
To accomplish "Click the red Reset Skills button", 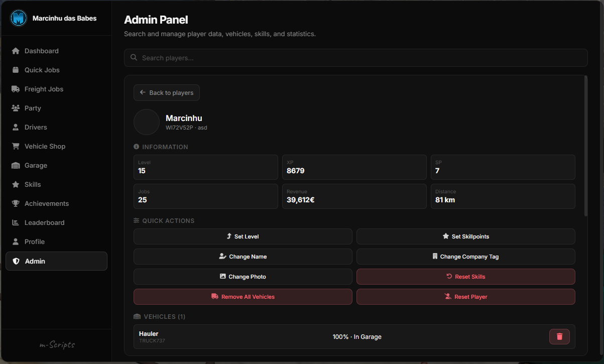I will pos(466,277).
